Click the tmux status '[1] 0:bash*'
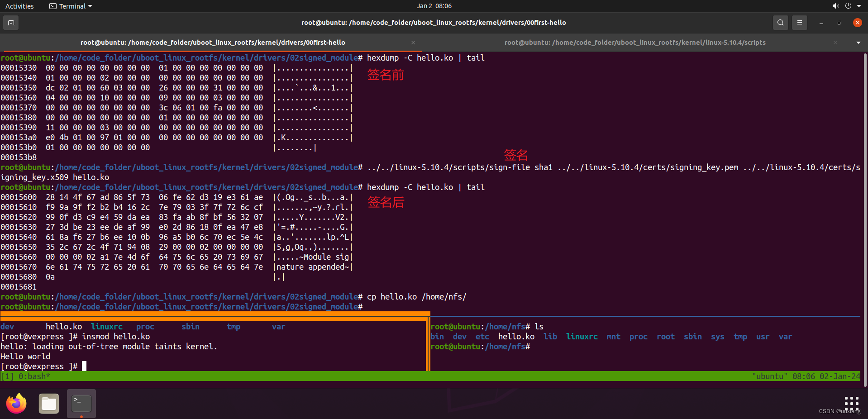Screen dimensions: 868x419 pyautogui.click(x=26, y=376)
